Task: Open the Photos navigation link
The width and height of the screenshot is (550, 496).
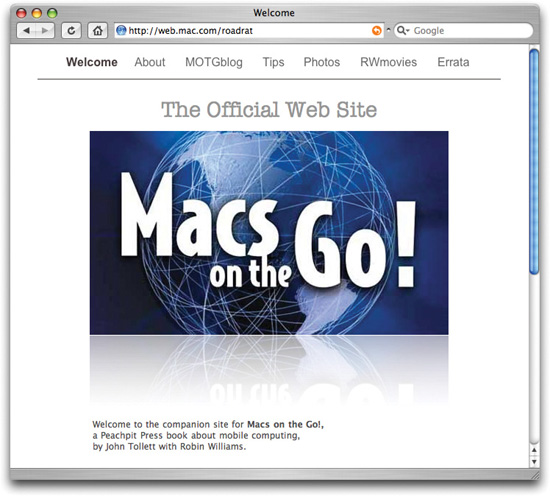Action: coord(322,62)
